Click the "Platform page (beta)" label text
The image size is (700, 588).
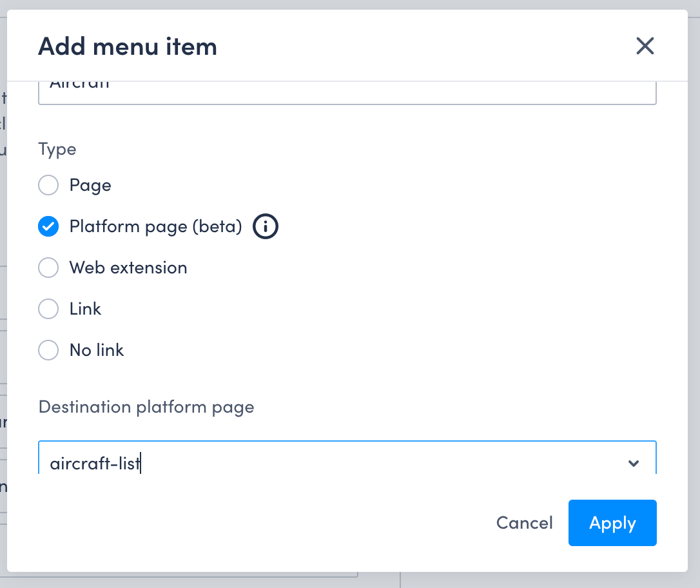point(156,227)
